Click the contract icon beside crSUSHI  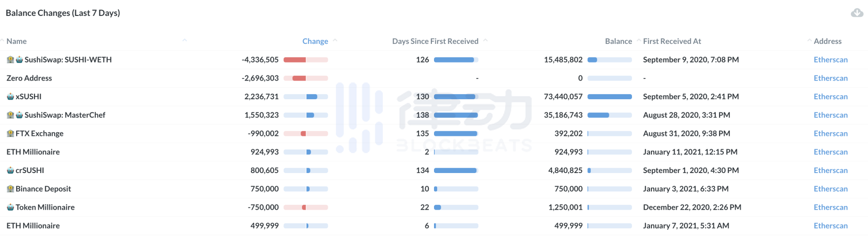[10, 170]
